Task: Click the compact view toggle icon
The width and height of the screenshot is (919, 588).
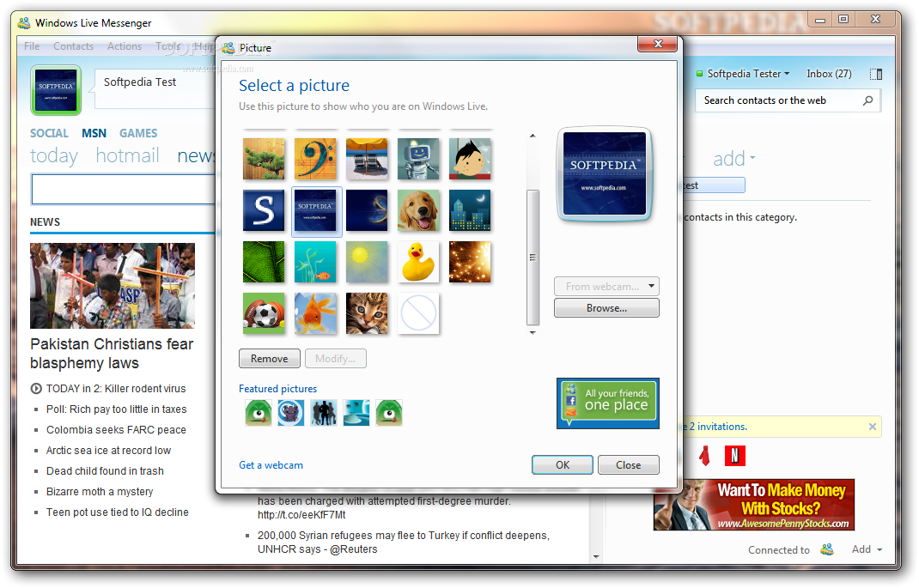Action: (876, 74)
